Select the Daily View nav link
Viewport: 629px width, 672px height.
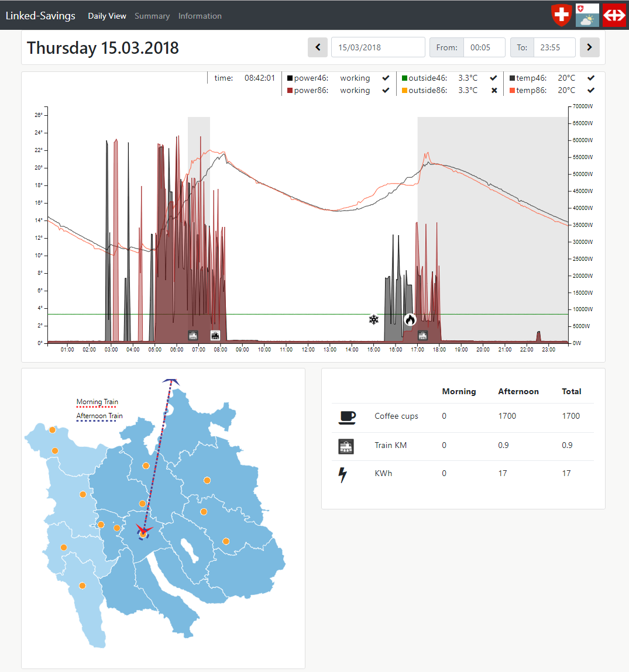coord(107,16)
